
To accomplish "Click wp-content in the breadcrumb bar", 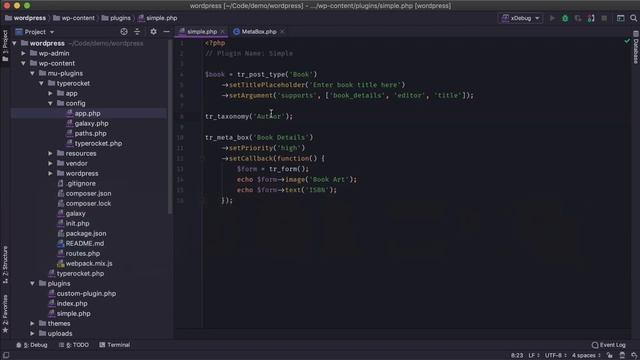I will [x=74, y=18].
